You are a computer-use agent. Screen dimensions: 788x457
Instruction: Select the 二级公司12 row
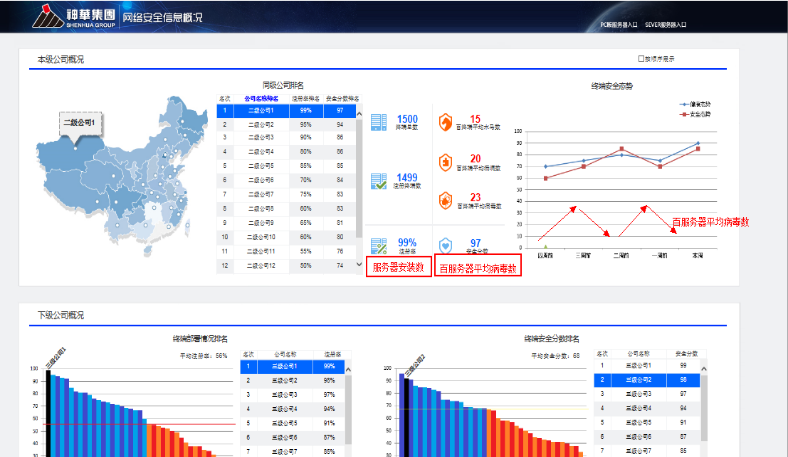coord(286,265)
